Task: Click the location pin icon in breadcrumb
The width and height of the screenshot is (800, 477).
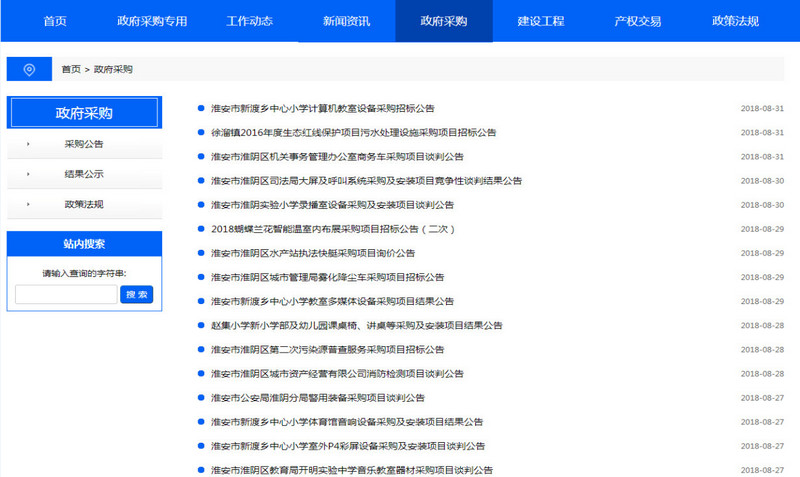Action: (29, 69)
